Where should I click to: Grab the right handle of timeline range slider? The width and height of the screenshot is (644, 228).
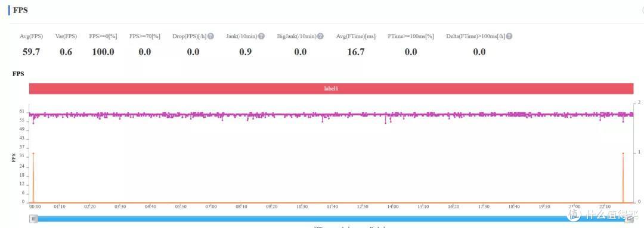click(629, 220)
